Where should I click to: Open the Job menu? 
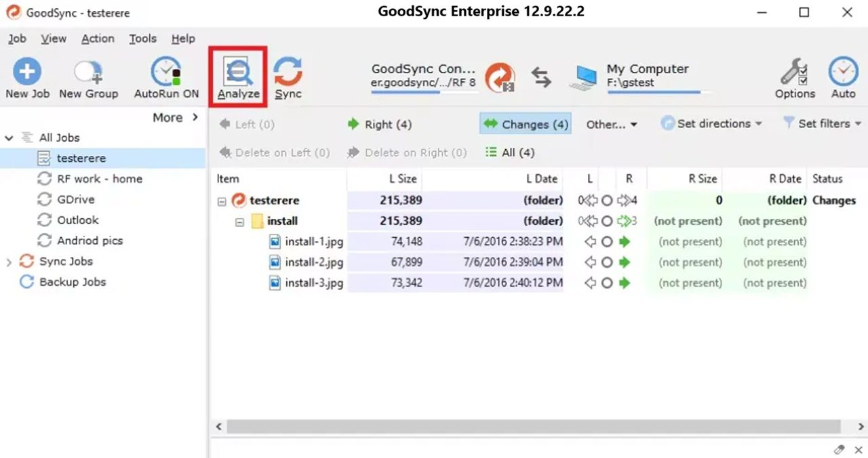click(17, 39)
